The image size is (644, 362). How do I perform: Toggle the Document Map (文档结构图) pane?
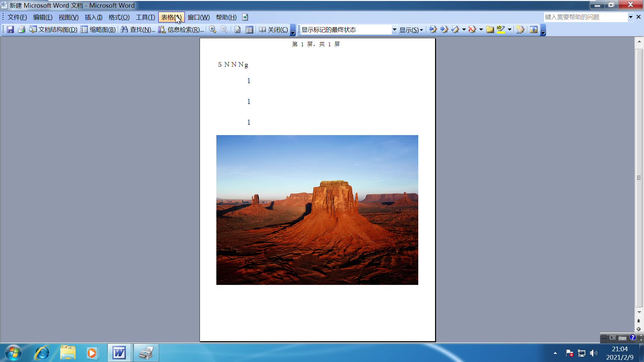point(53,29)
